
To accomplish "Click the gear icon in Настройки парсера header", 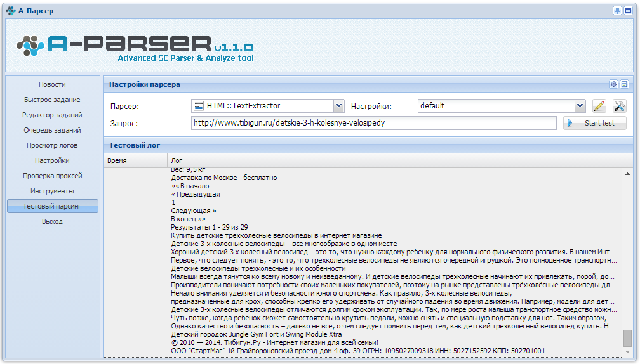I will 613,84.
